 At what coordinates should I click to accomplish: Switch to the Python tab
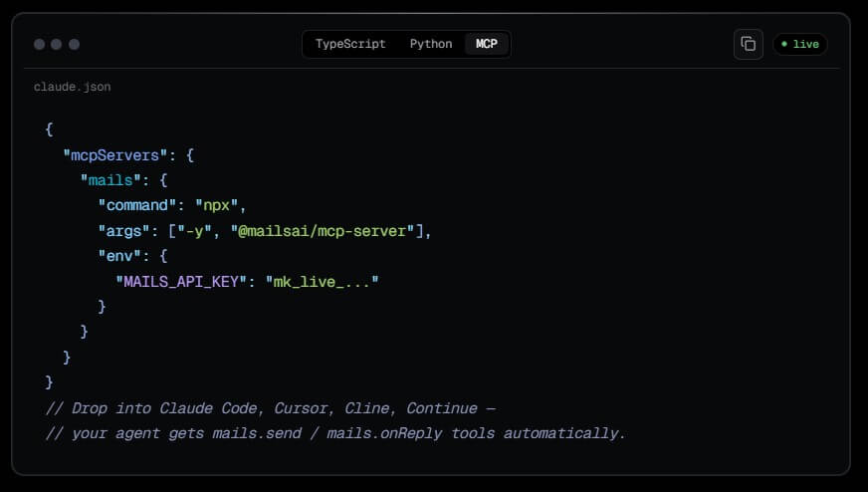(x=431, y=44)
